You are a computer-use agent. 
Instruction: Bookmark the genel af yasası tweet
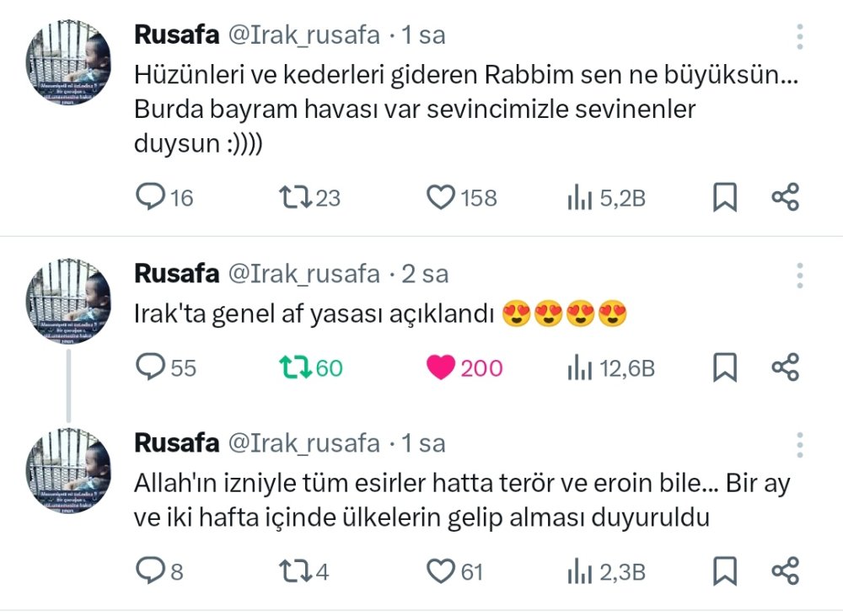point(725,367)
